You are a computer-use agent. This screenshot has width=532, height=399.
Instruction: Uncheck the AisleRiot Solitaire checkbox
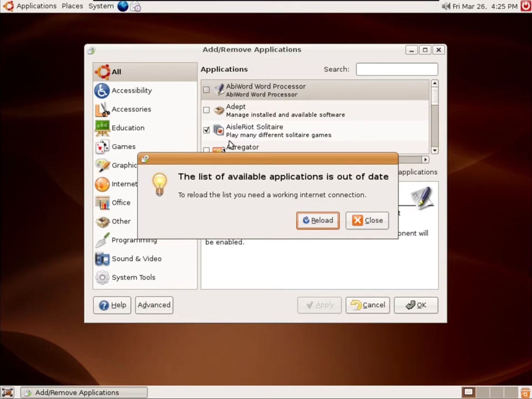(x=207, y=130)
